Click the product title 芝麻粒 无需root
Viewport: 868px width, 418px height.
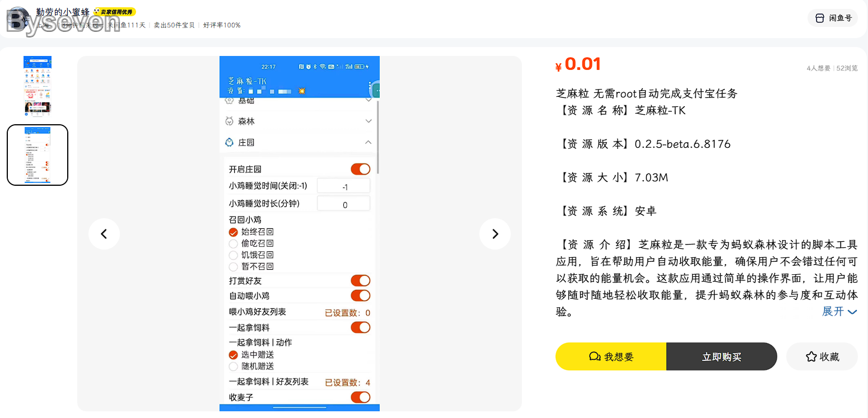(x=647, y=93)
